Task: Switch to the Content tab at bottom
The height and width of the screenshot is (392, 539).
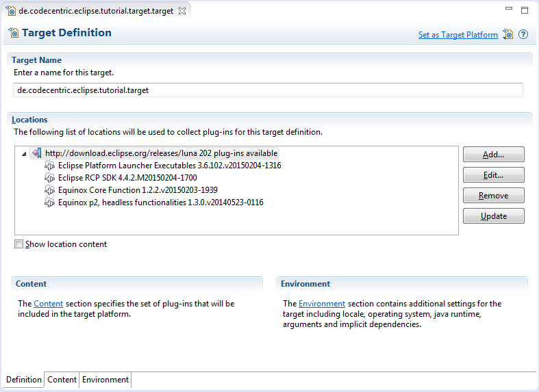Action: tap(62, 380)
